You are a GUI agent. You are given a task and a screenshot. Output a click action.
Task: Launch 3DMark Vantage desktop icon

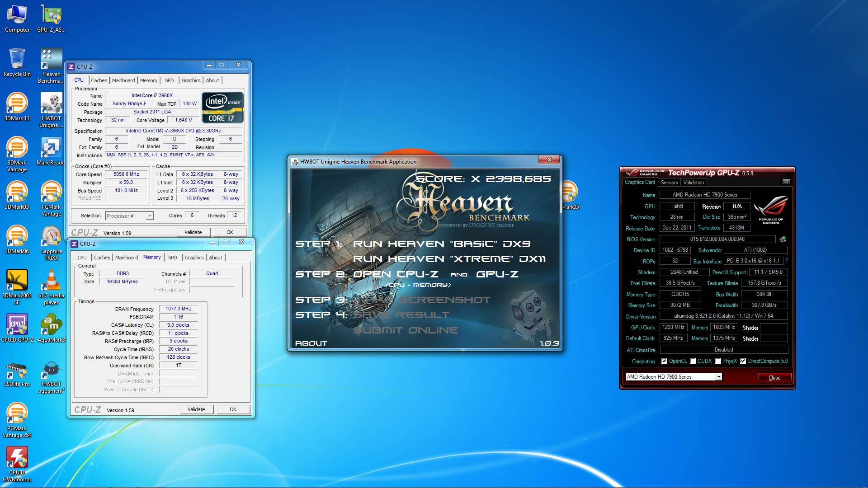17,155
